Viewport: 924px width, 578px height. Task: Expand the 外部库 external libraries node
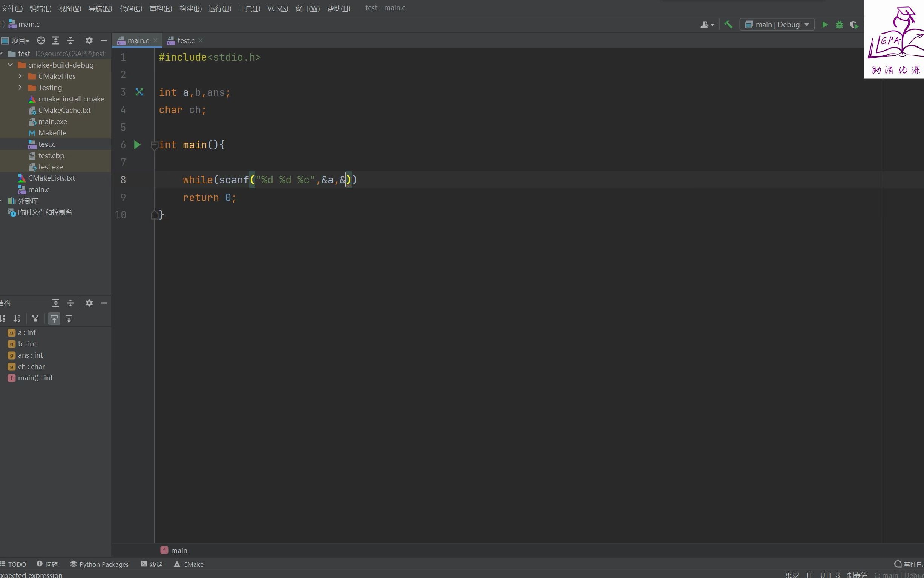6,200
